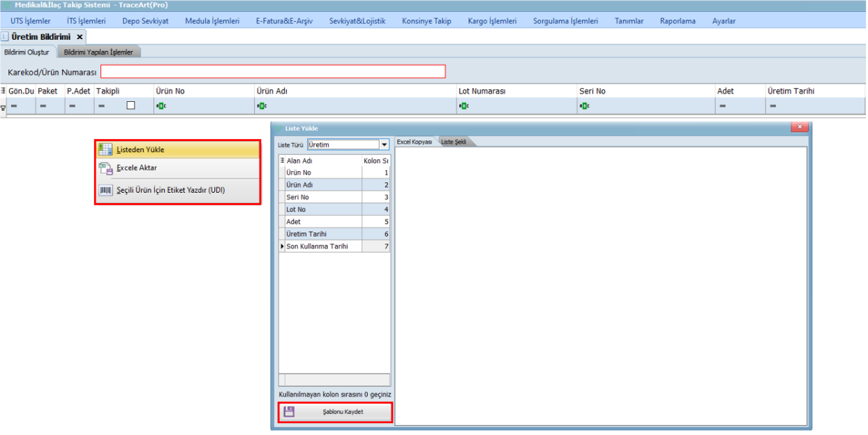Switch to Bildirimi Yapılan İşlemler tab
868x435 pixels.
click(98, 52)
